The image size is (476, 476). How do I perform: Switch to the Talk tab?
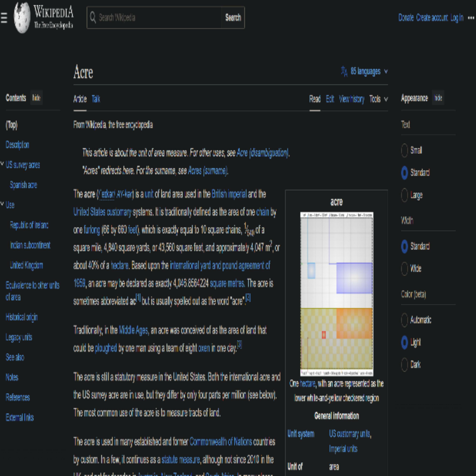tap(96, 99)
